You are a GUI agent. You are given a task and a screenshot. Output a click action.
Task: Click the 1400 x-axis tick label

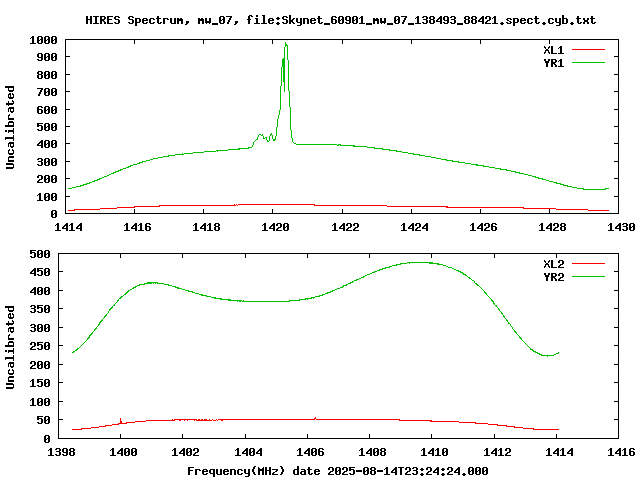point(123,452)
